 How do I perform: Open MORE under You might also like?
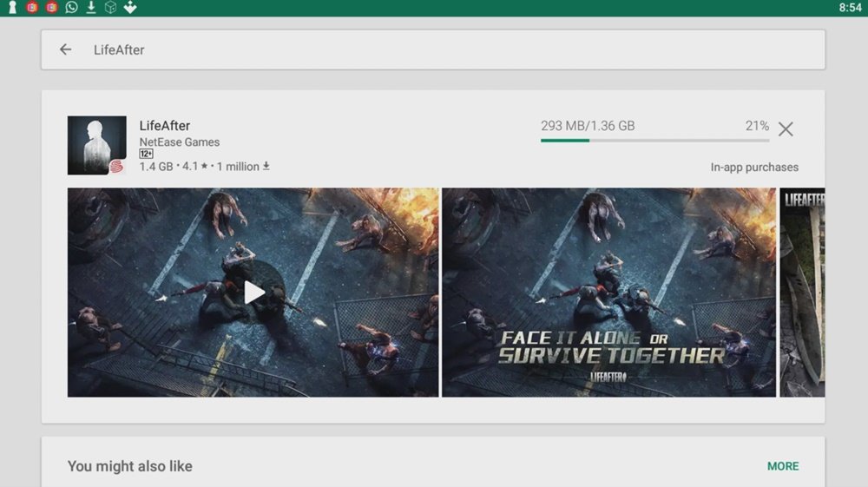coord(783,466)
